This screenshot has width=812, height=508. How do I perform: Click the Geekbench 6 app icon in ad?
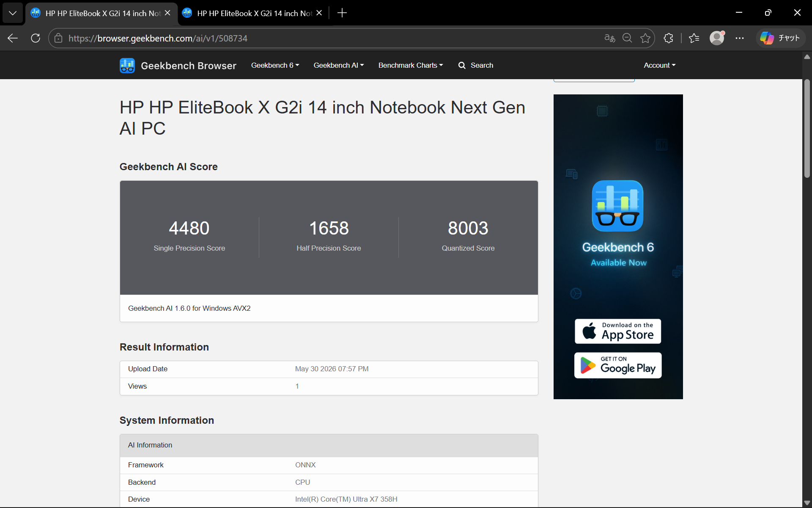point(617,206)
